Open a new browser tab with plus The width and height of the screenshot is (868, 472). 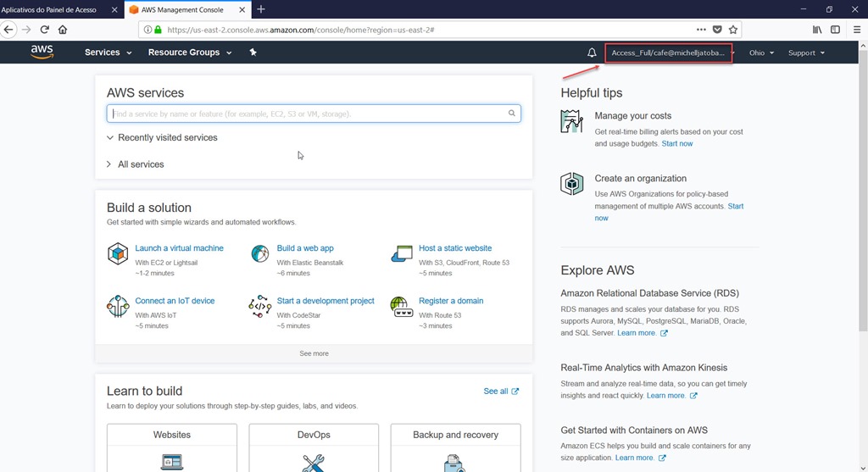click(261, 9)
